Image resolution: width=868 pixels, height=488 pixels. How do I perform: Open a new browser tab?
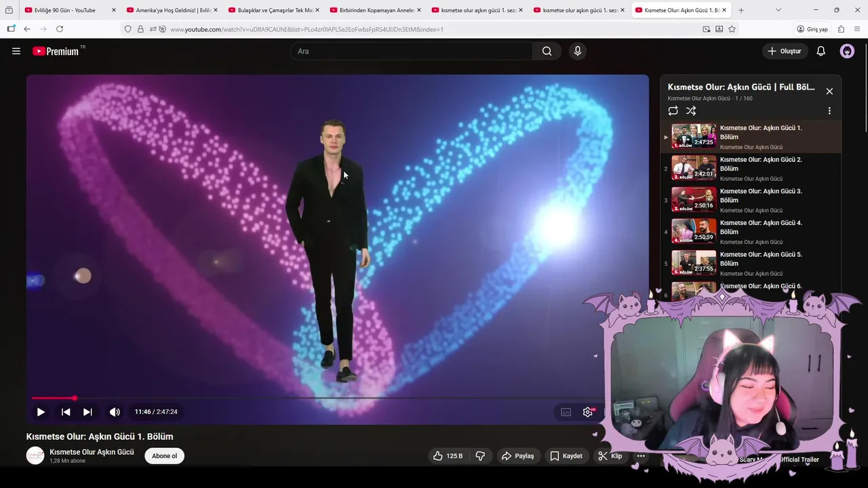[x=741, y=10]
